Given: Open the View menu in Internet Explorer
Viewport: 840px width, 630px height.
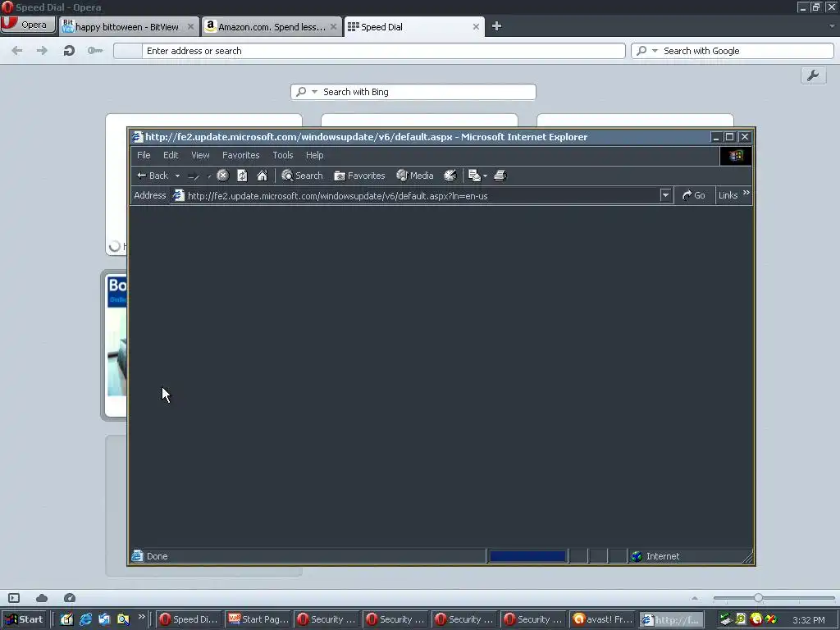Looking at the screenshot, I should 200,155.
